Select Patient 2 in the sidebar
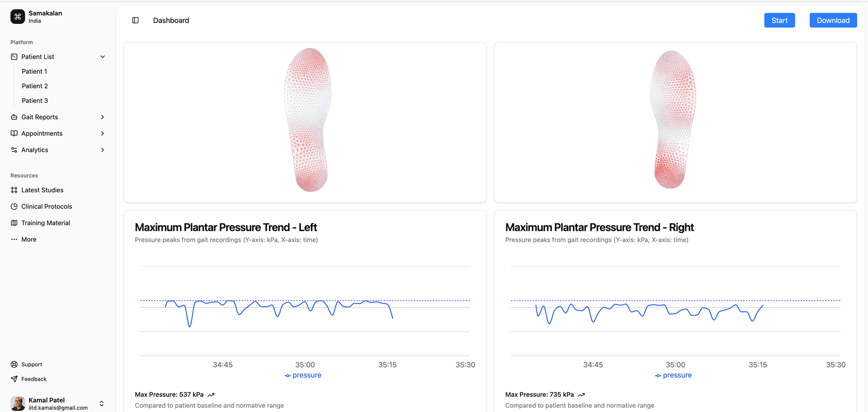The width and height of the screenshot is (868, 412). [x=35, y=86]
